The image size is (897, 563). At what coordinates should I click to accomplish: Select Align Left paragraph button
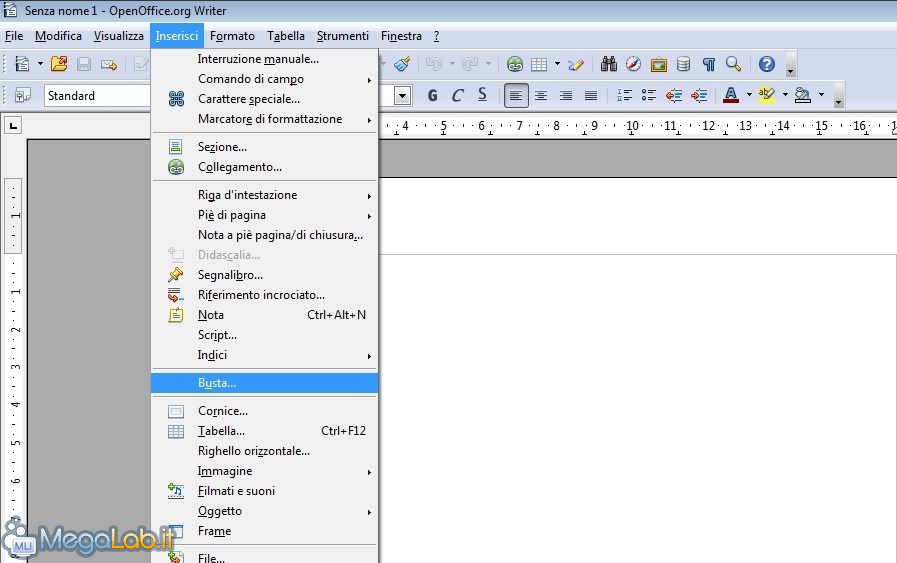coord(515,96)
